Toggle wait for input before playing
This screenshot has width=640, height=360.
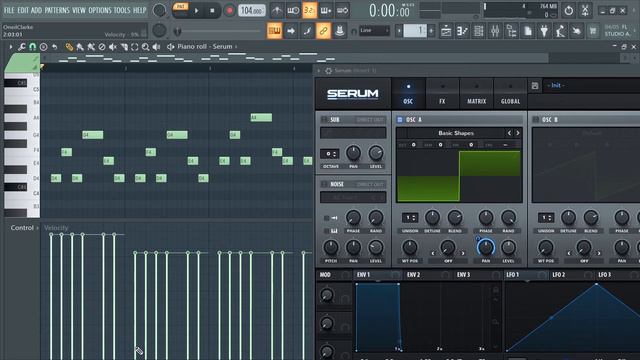[293, 11]
